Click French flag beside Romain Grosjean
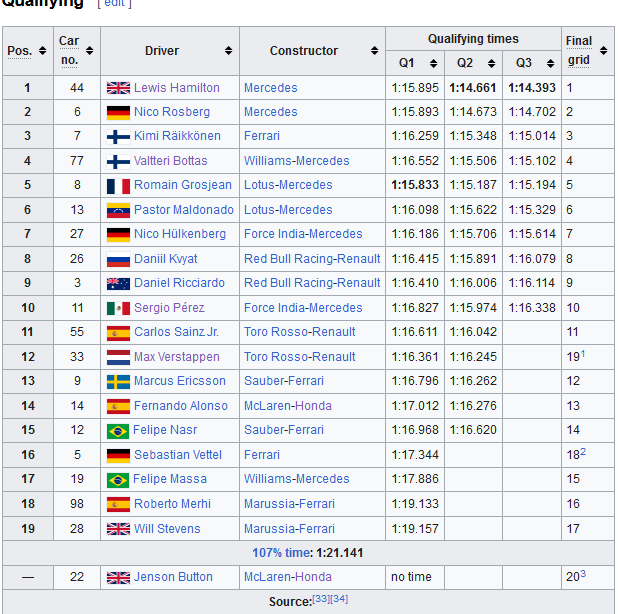Screen dimensions: 618x614 pyautogui.click(x=118, y=186)
